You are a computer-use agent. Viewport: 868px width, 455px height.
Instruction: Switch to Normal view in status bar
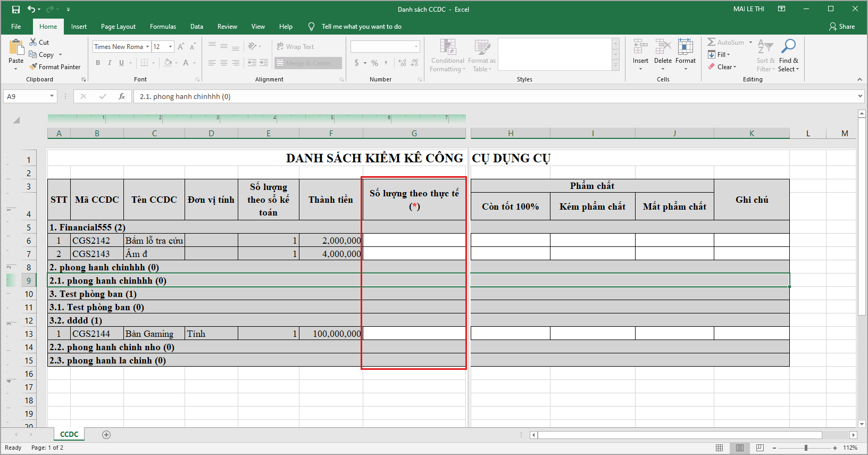click(719, 448)
